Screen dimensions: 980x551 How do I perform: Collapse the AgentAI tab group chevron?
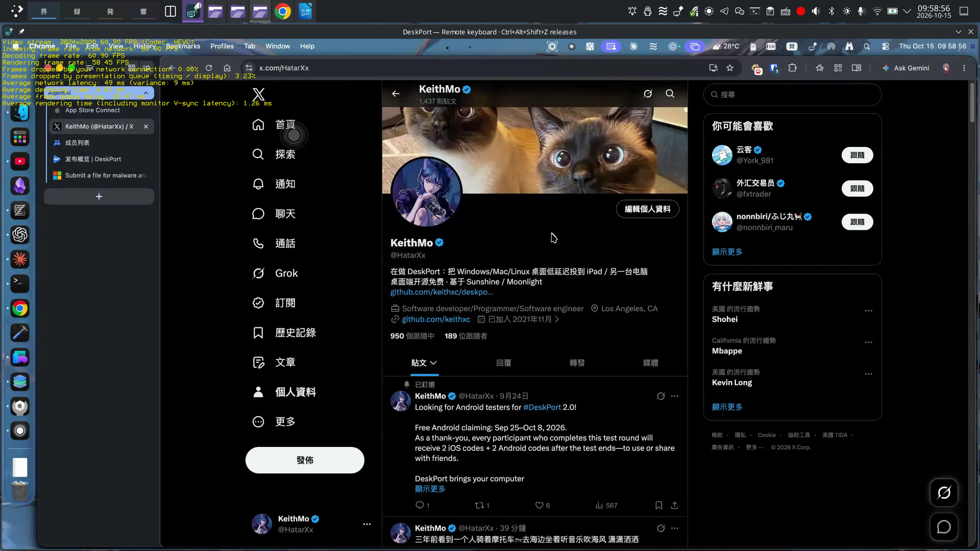tap(146, 93)
